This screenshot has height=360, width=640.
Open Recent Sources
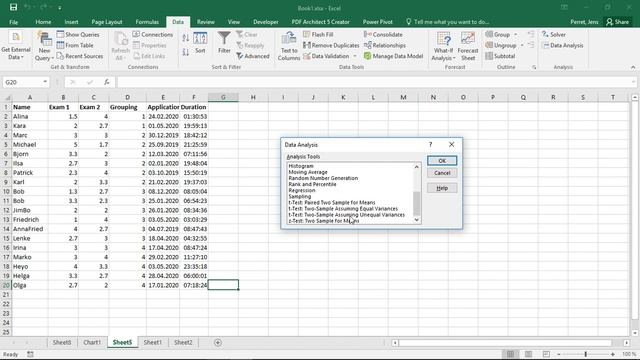point(80,56)
